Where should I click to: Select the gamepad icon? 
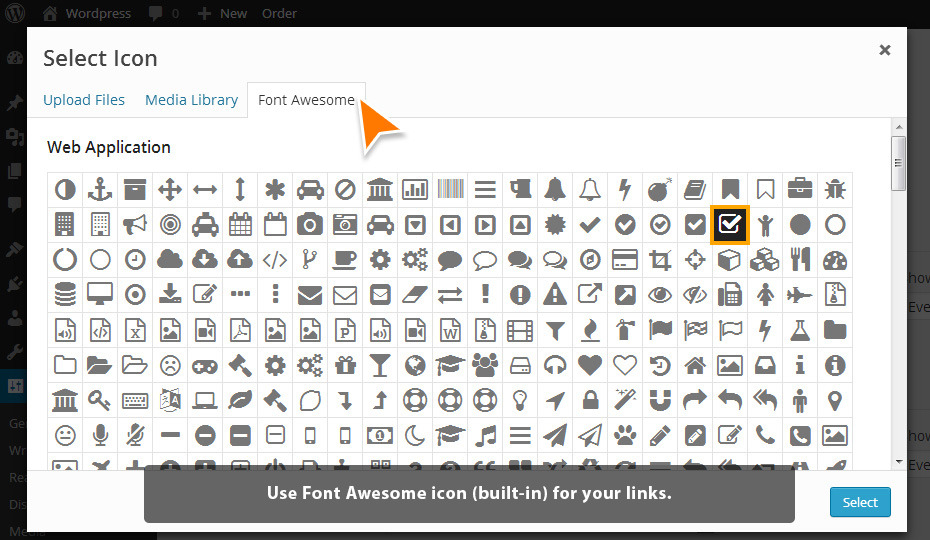tap(205, 367)
